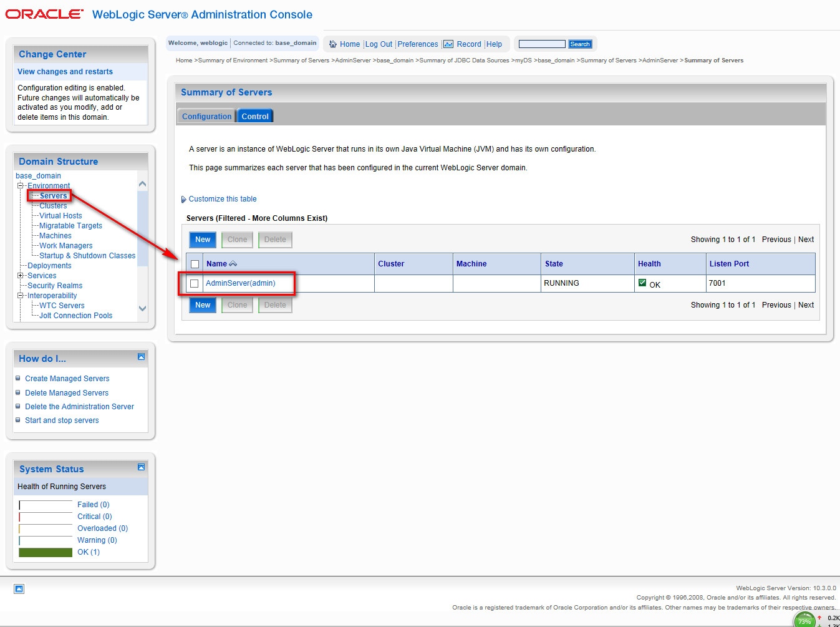Select Machines tree item
Image resolution: width=840 pixels, height=627 pixels.
point(56,236)
